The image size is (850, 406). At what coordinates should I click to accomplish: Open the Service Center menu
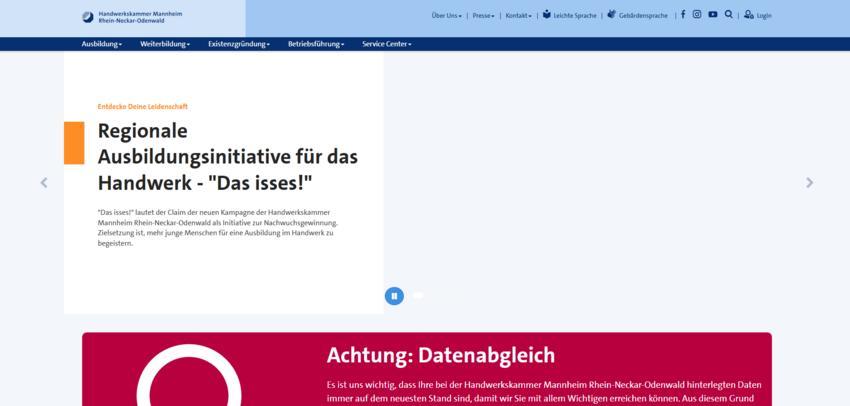[x=386, y=44]
